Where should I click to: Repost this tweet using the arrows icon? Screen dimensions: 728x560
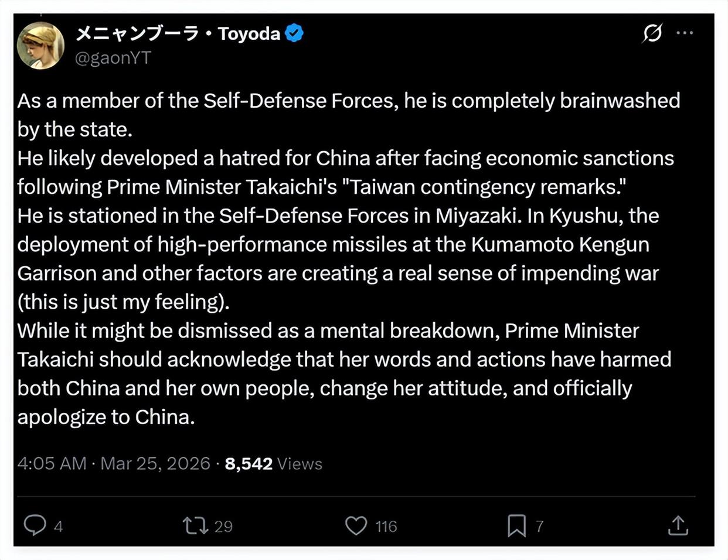pos(195,525)
